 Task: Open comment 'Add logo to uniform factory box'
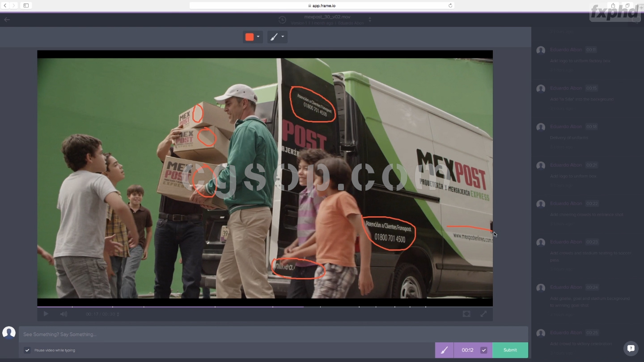[x=580, y=61]
